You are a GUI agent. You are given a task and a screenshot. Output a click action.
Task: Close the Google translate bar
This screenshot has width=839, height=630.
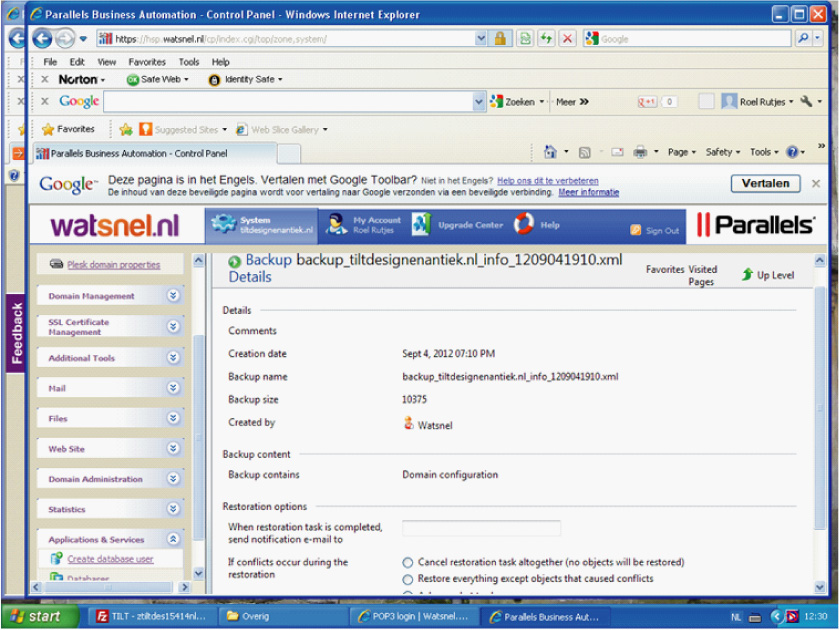click(816, 184)
